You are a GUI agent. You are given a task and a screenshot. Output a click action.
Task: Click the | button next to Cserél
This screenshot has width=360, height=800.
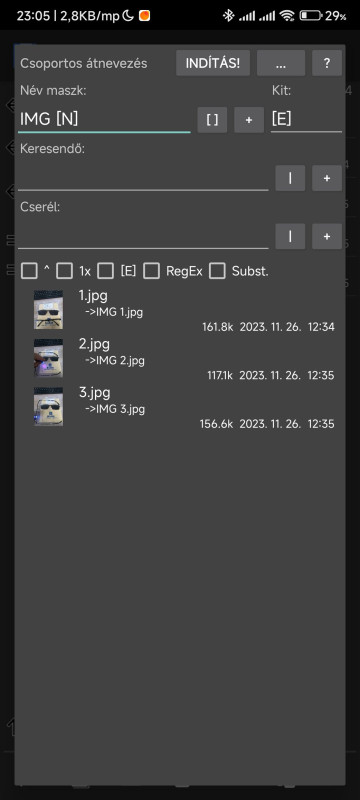(x=290, y=236)
